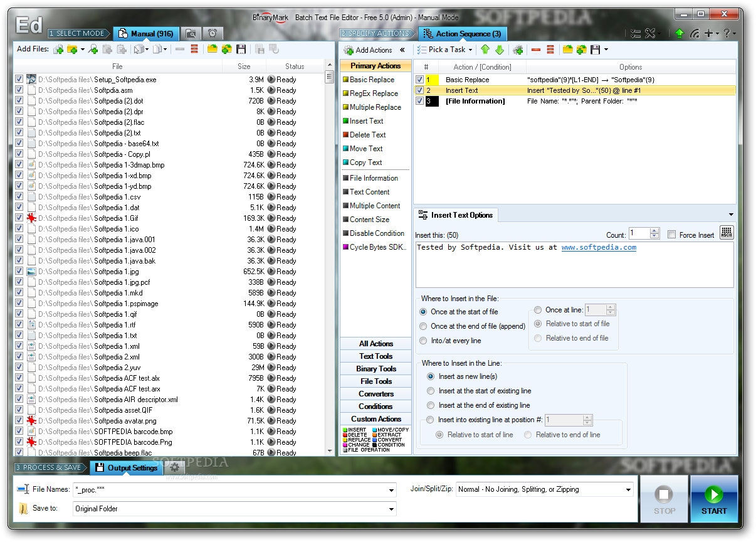Screen dimensions: 756x542
Task: Open the ASCII character table icon
Action: coord(727,233)
